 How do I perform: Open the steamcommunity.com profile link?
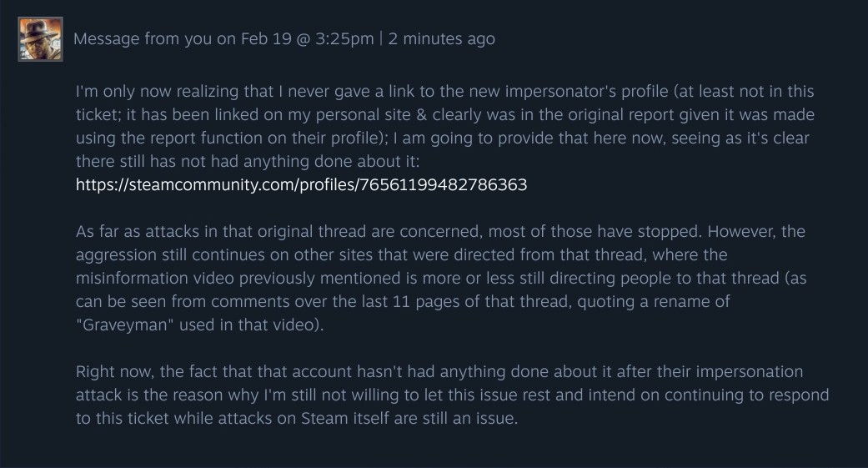301,184
